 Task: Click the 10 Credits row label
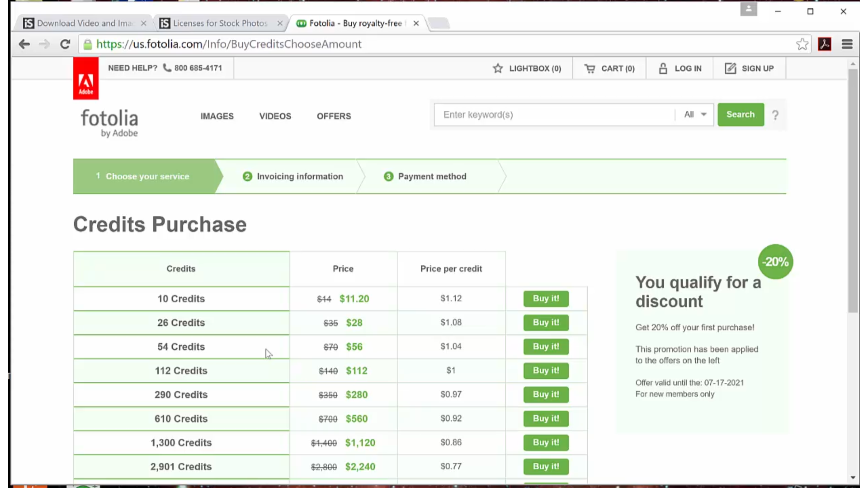point(181,299)
